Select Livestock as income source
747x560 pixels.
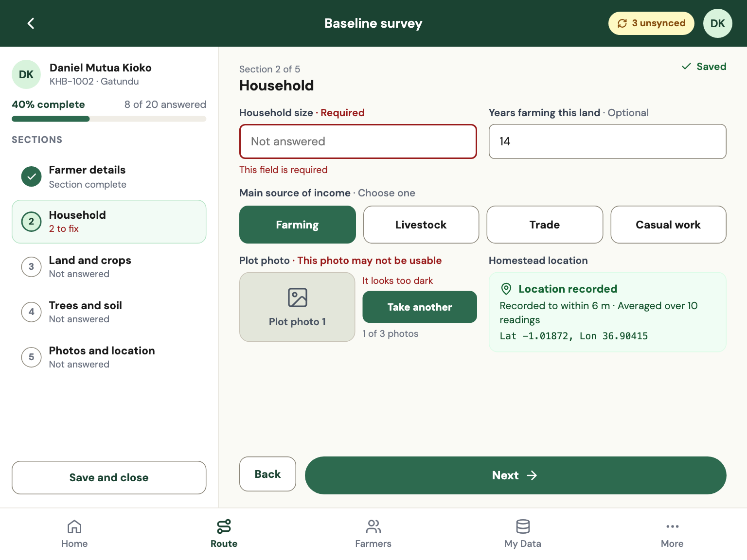pos(421,225)
